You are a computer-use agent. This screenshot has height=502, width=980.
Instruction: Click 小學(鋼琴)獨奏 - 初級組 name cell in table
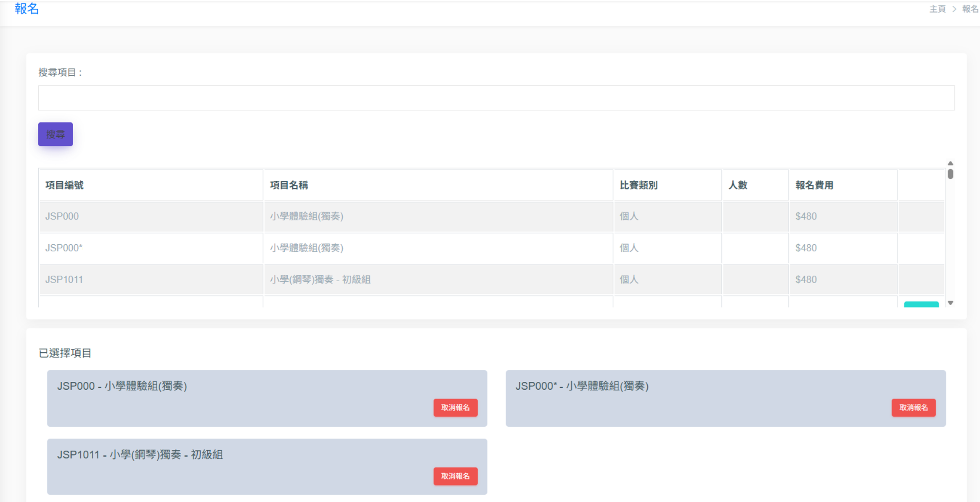coord(438,280)
